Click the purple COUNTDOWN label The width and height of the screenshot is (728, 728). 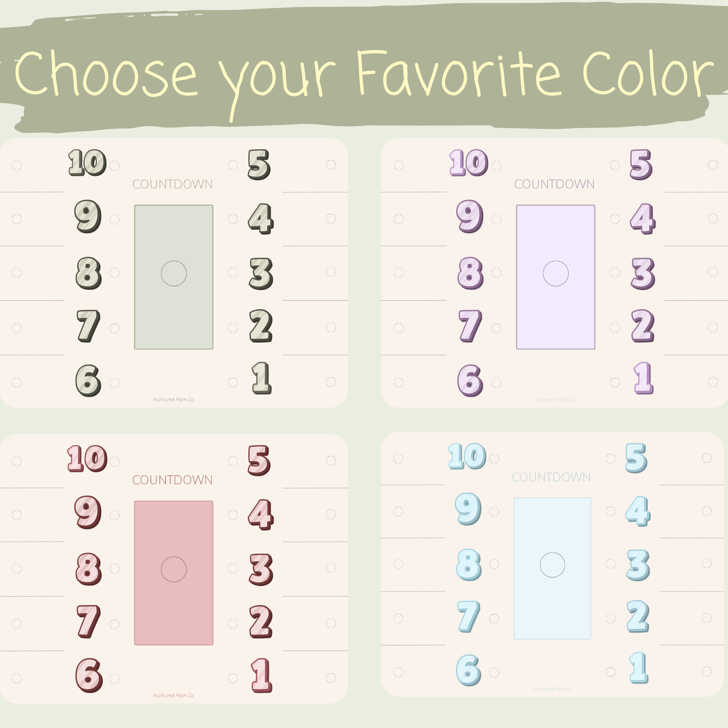[x=554, y=184]
